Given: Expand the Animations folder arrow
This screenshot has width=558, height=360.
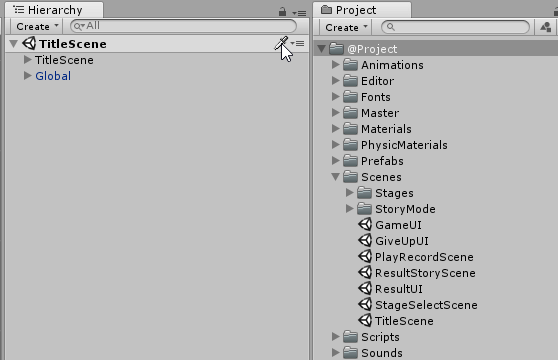Looking at the screenshot, I should [335, 64].
